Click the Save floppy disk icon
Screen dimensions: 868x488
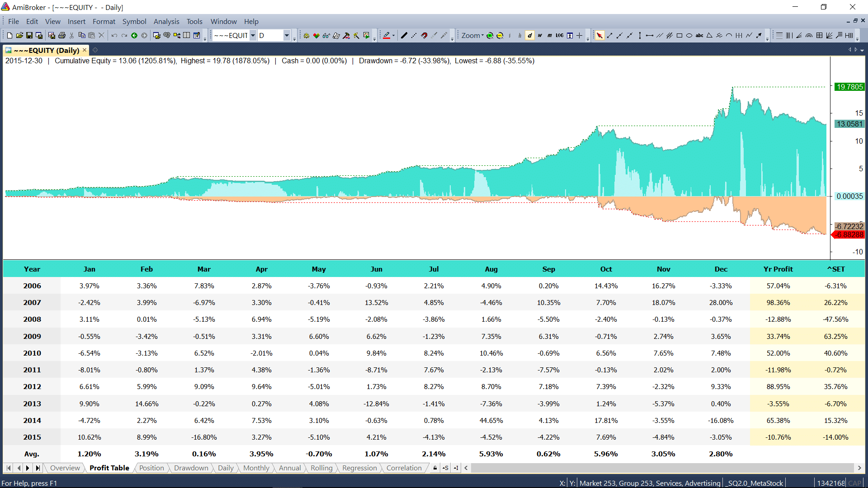(29, 36)
